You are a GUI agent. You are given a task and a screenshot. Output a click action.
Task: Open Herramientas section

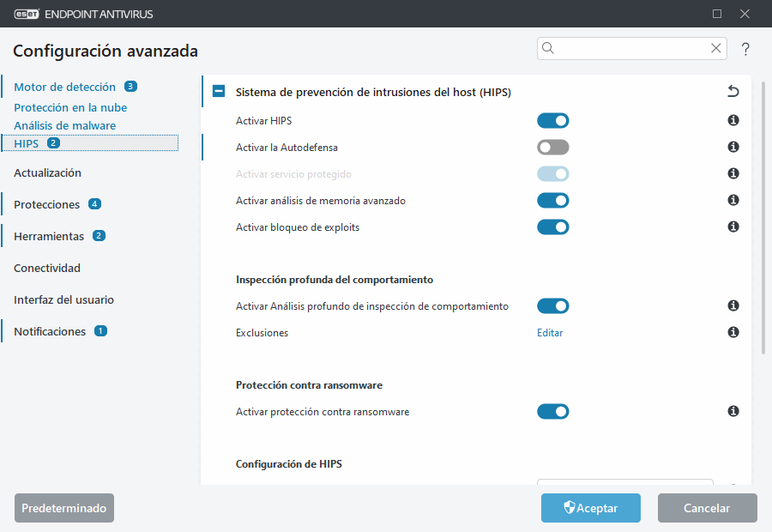point(49,237)
